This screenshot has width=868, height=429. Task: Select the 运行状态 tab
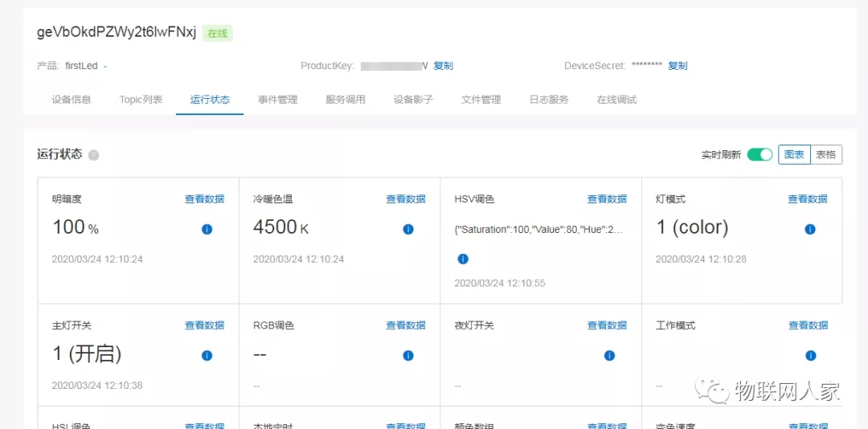point(210,100)
